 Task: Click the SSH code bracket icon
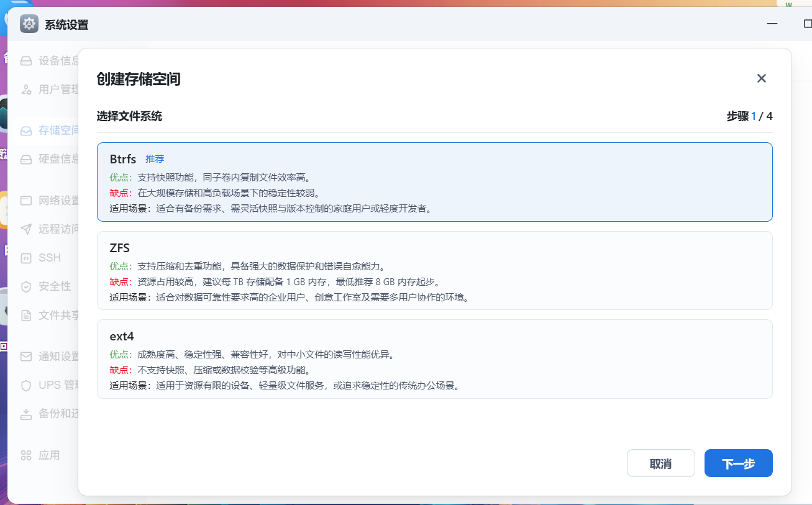click(x=26, y=258)
